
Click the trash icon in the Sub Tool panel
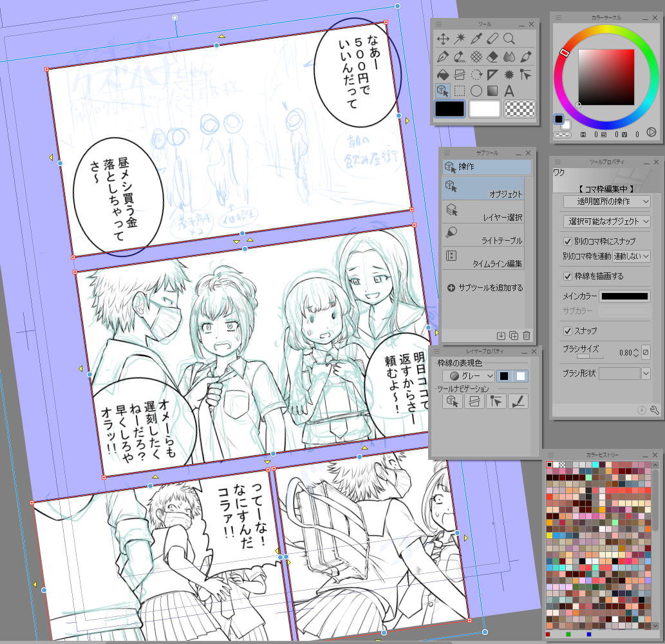tap(527, 336)
